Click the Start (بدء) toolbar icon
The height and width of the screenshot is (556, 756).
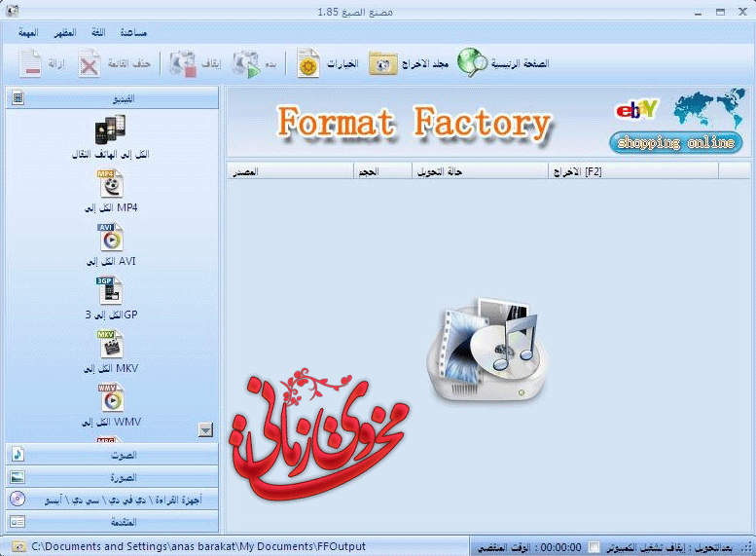[246, 63]
